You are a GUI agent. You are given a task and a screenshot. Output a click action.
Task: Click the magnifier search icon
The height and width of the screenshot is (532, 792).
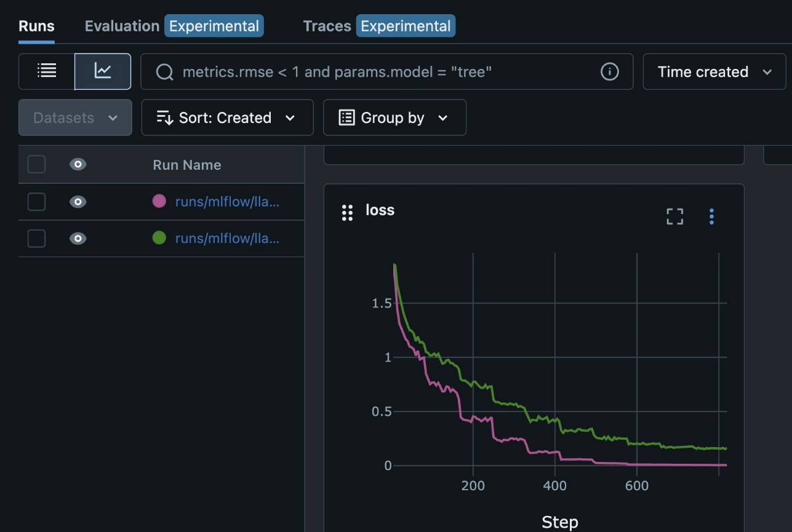coord(164,72)
